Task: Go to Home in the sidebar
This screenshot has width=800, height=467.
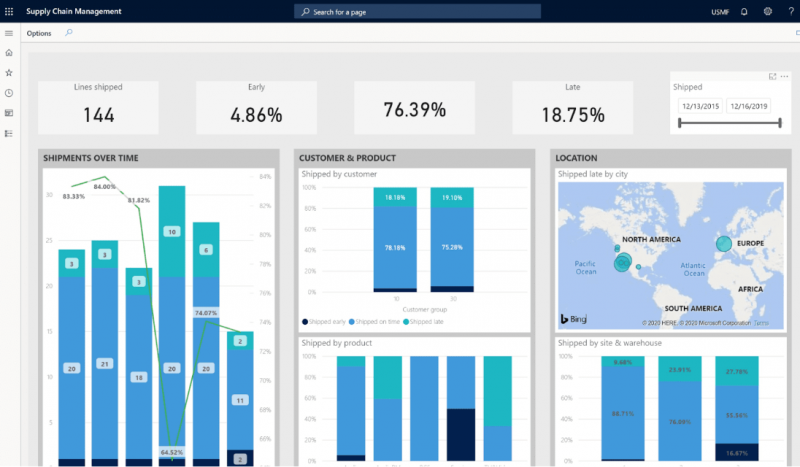Action: (x=9, y=53)
